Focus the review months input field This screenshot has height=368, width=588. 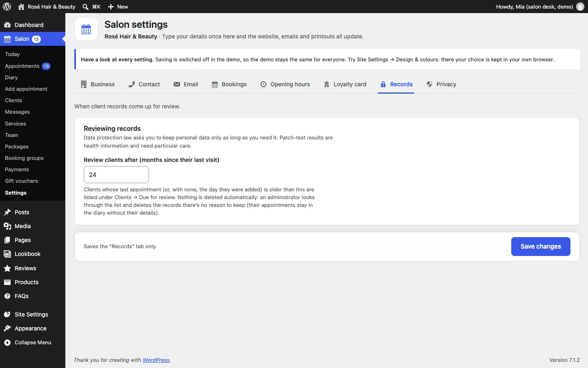tap(116, 175)
